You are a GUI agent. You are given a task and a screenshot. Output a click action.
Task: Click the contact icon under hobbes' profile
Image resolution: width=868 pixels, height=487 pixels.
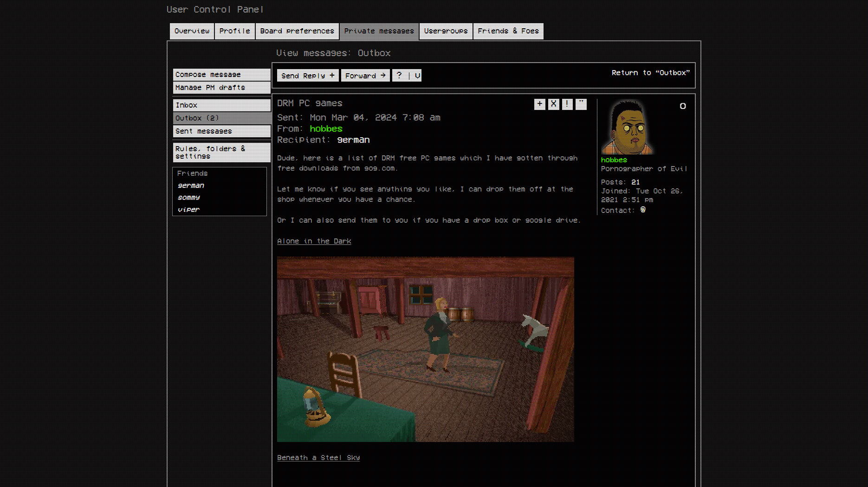[643, 210]
